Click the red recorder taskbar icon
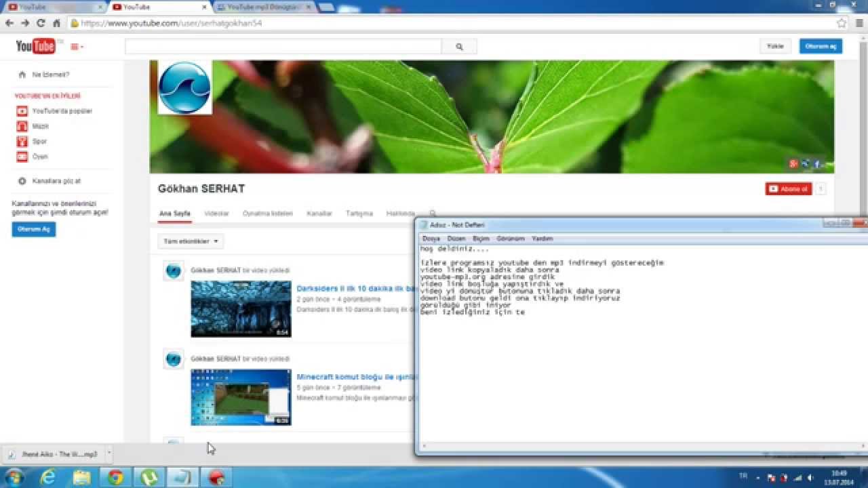This screenshot has height=488, width=868. 216,477
